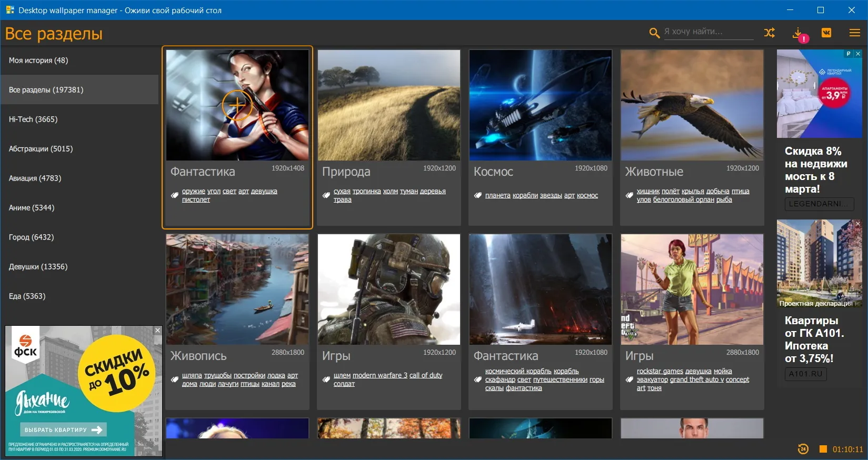Click the космический корабль tag link

pyautogui.click(x=518, y=371)
